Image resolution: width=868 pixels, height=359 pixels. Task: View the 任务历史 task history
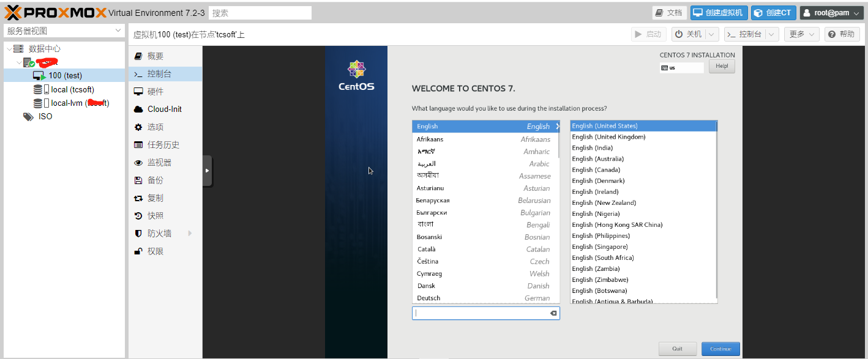163,144
